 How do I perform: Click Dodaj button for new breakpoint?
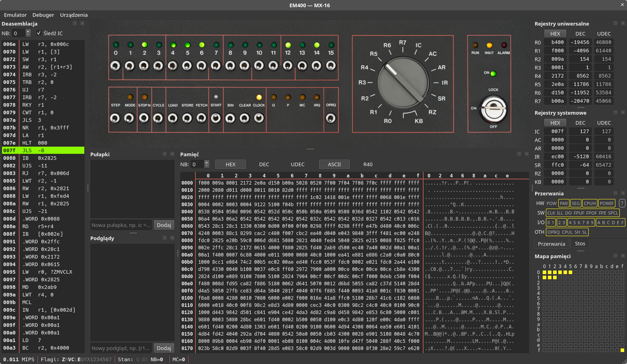point(164,225)
